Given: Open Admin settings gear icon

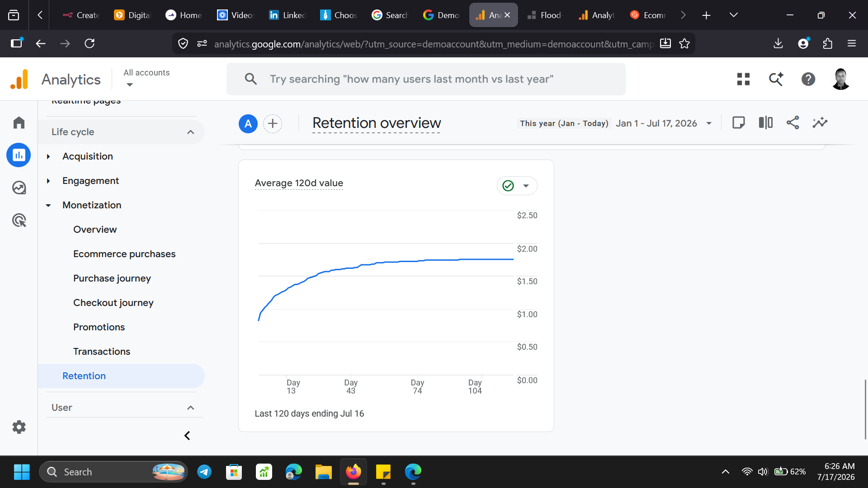Looking at the screenshot, I should coord(19,427).
